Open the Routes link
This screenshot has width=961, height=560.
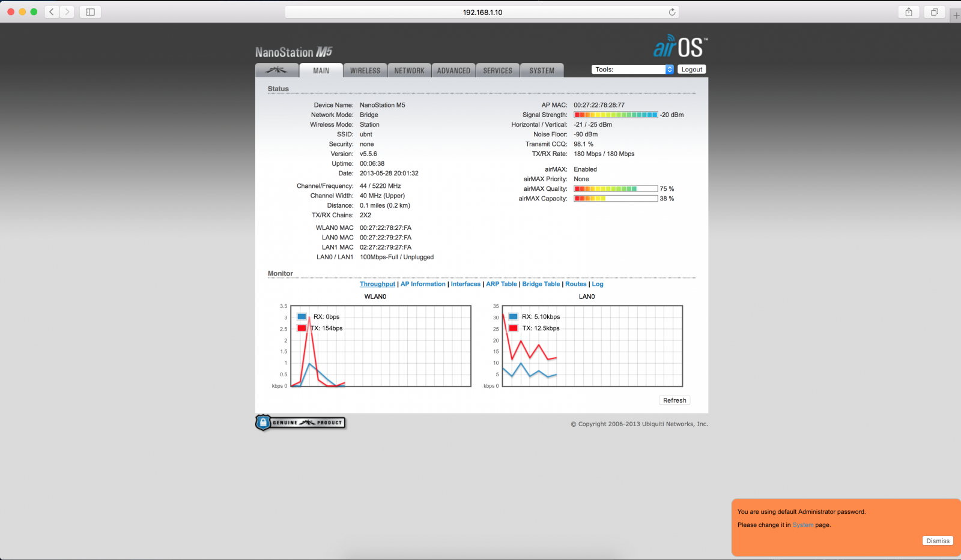point(575,284)
